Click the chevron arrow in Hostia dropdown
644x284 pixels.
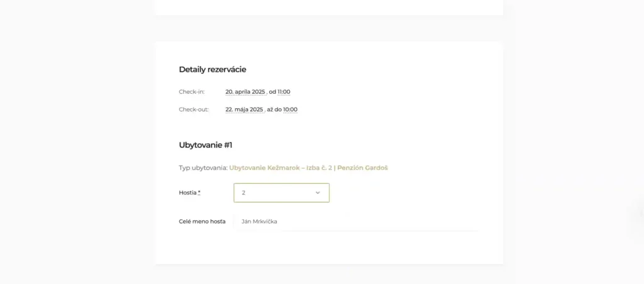click(x=318, y=193)
